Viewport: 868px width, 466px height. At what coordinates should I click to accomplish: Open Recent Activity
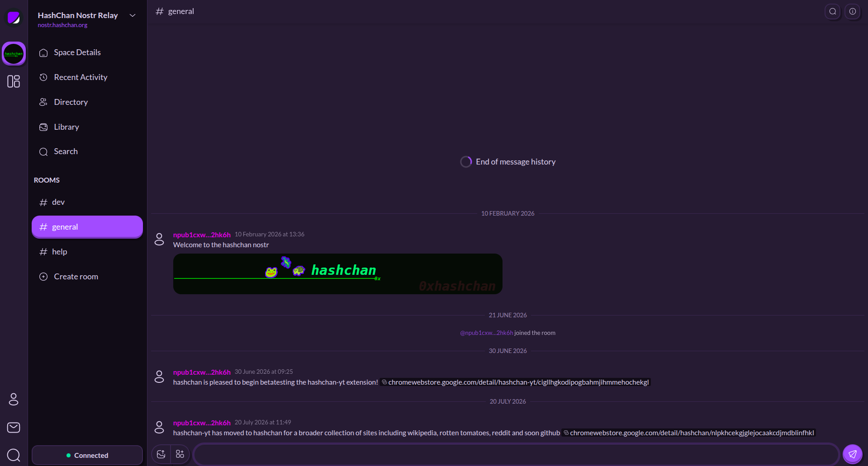87,77
